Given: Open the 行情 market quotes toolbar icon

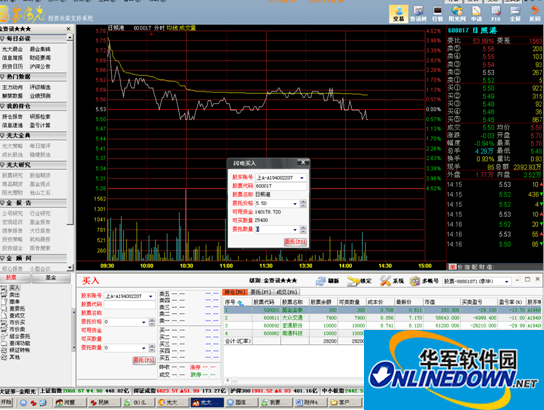Looking at the screenshot, I should 437,14.
